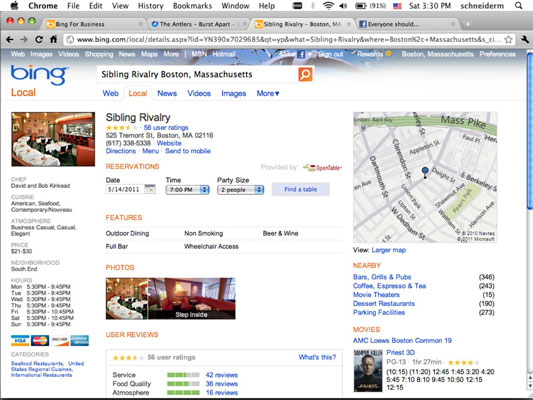
Task: Open the date picker calendar icon
Action: [150, 189]
